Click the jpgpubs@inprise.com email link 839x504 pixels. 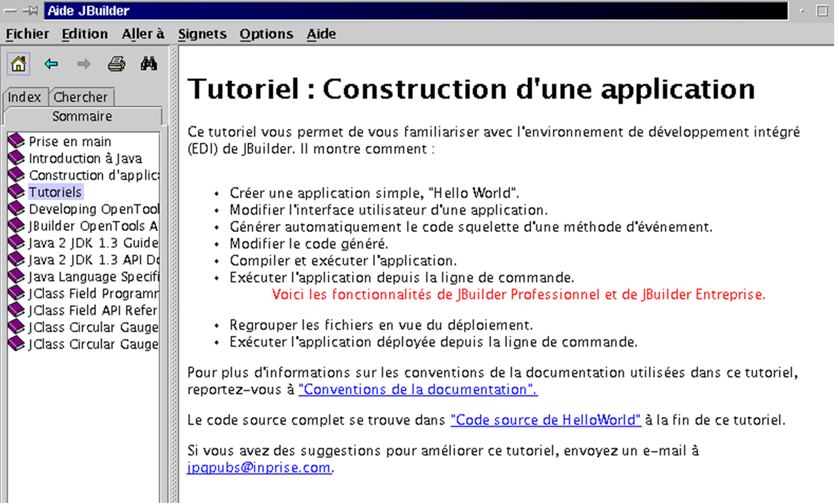click(x=259, y=467)
